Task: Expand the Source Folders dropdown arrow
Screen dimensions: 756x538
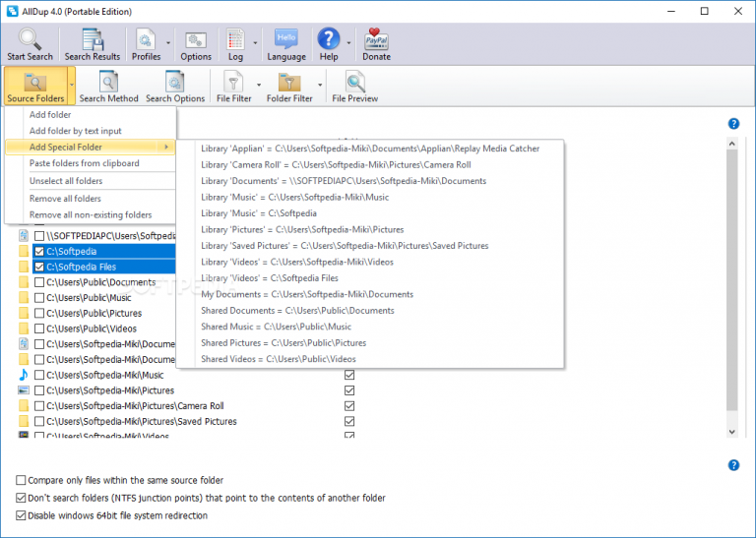Action: [x=71, y=86]
